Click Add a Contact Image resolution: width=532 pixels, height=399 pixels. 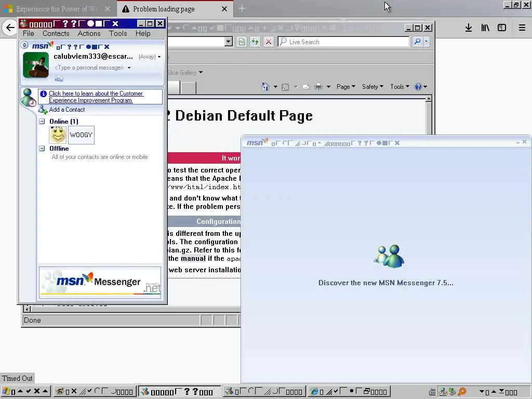67,110
